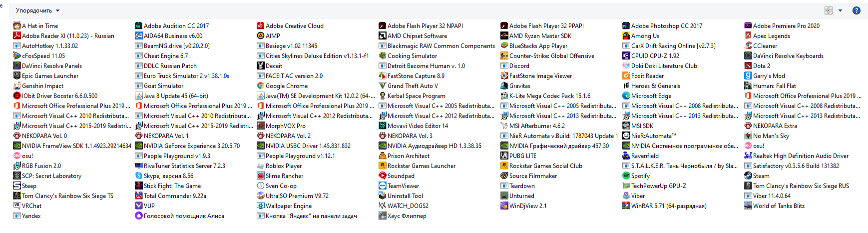
Task: Select Counter-Strike: Global Offensive entry
Action: coord(547,55)
